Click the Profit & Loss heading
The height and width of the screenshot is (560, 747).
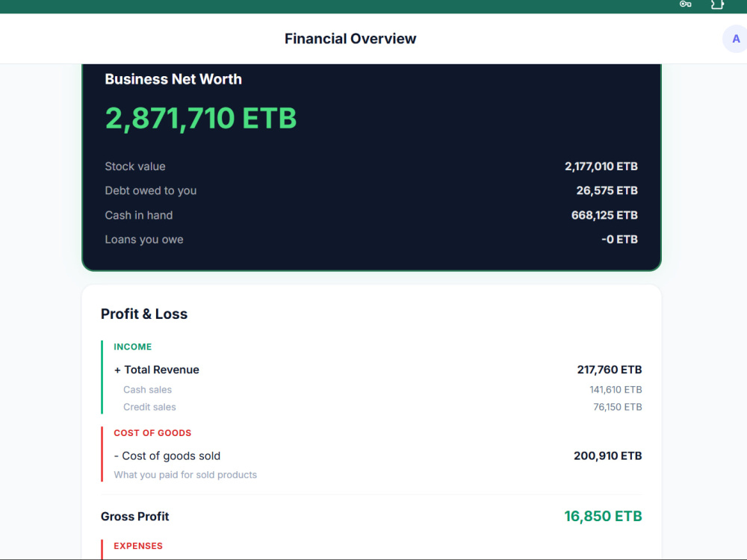pos(144,314)
